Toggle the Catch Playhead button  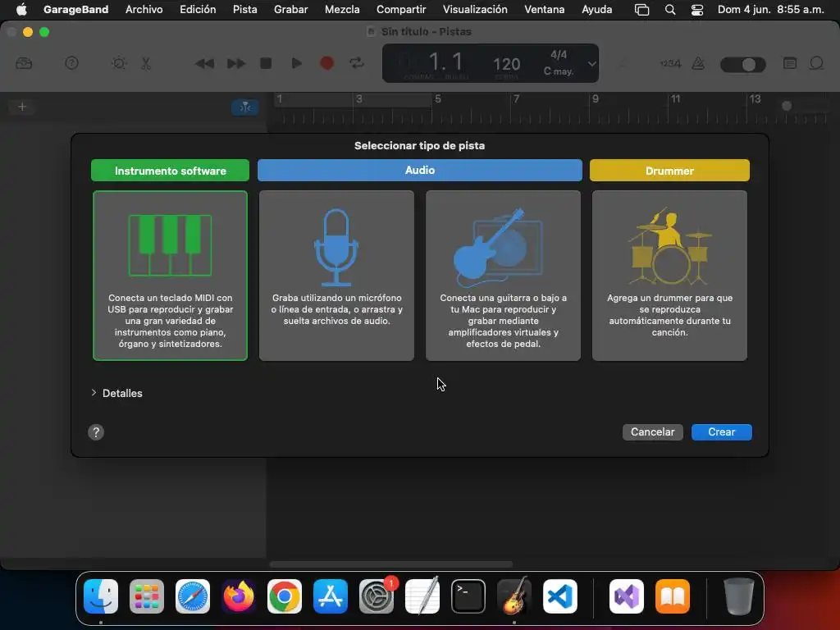point(245,107)
